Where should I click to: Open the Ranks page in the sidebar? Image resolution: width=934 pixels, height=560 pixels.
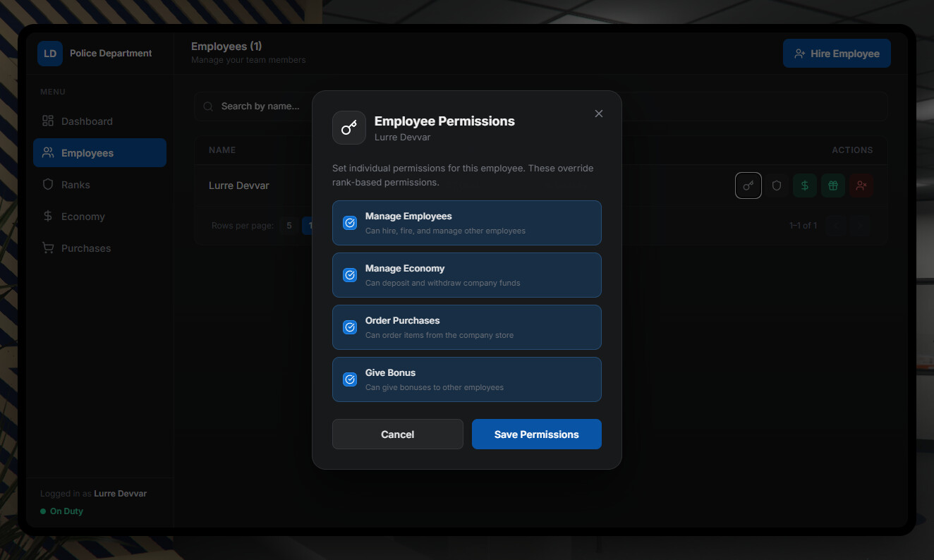point(99,185)
